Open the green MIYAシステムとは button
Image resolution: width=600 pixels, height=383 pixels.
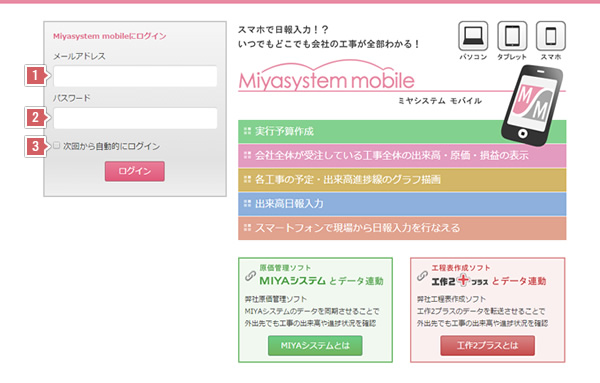coord(315,346)
